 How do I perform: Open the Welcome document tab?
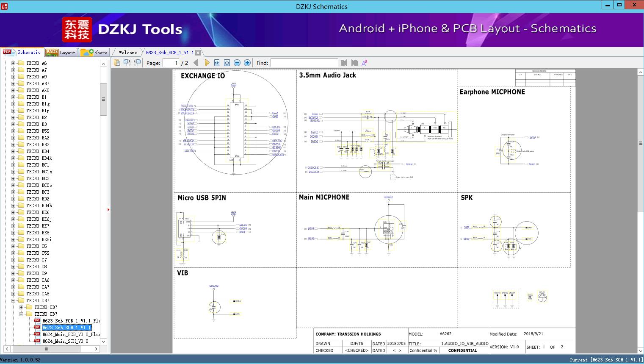click(x=128, y=53)
